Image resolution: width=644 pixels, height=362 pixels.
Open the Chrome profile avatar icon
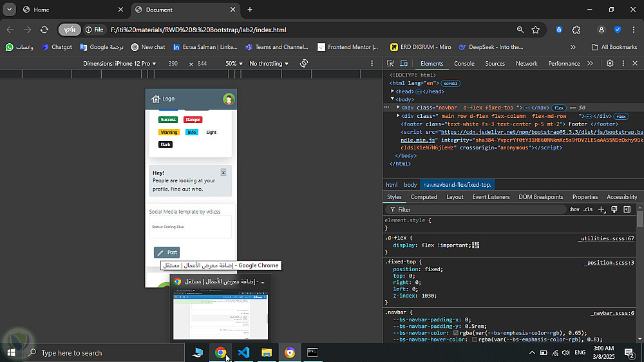point(601,30)
